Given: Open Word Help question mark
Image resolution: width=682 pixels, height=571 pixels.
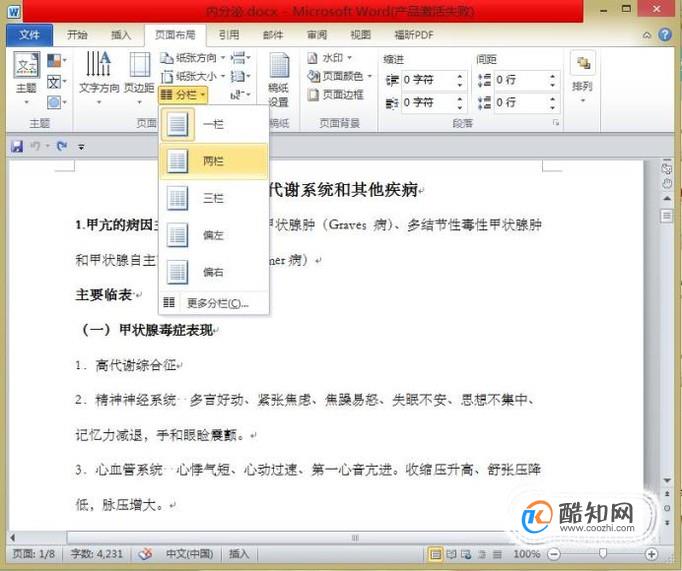Looking at the screenshot, I should coord(665,35).
